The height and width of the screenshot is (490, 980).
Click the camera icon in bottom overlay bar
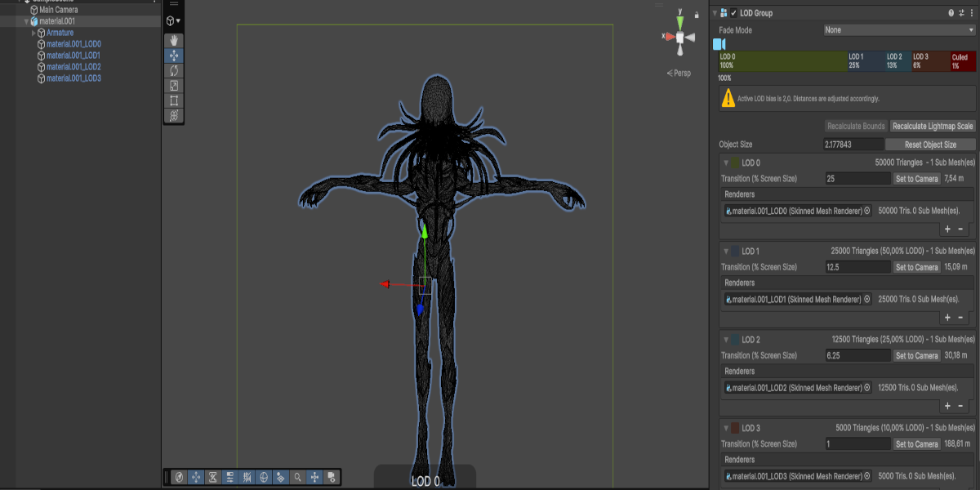pos(332,477)
